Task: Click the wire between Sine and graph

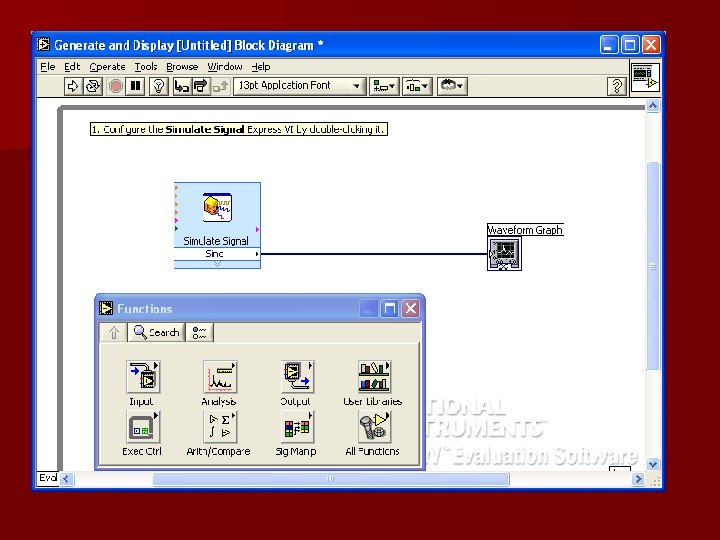Action: (374, 253)
